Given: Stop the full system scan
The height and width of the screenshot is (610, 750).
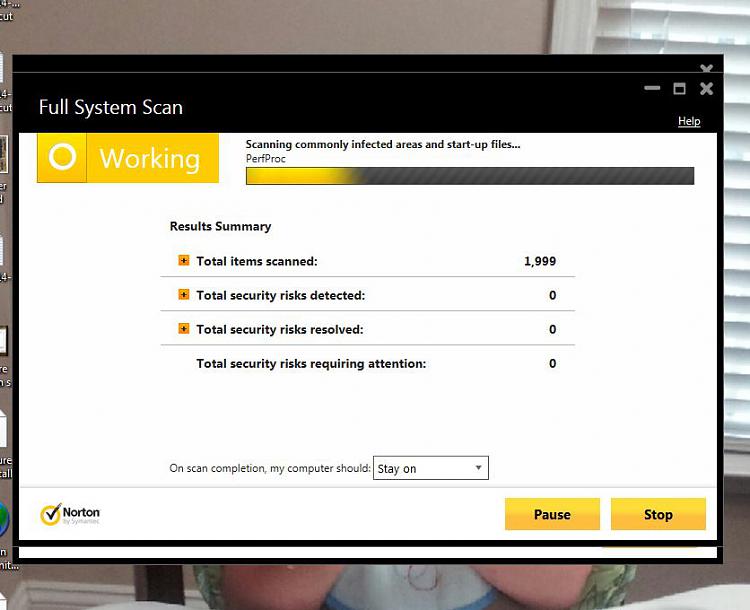Looking at the screenshot, I should click(x=658, y=514).
